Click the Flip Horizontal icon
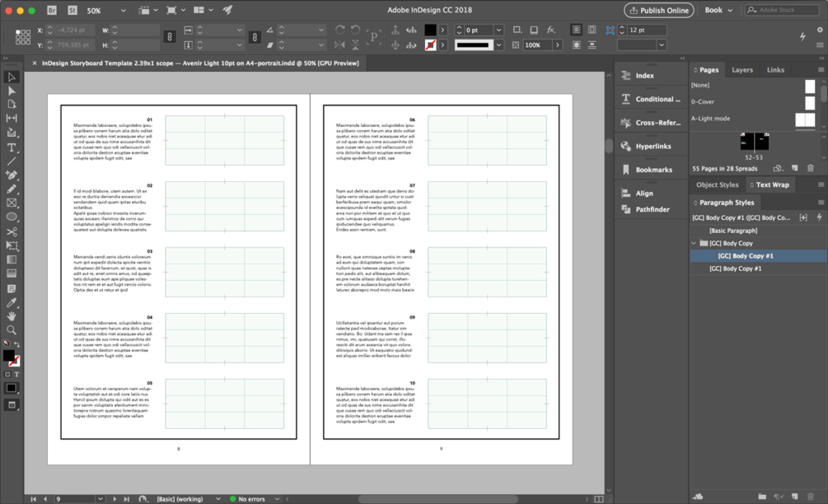This screenshot has height=504, width=828. (x=339, y=45)
